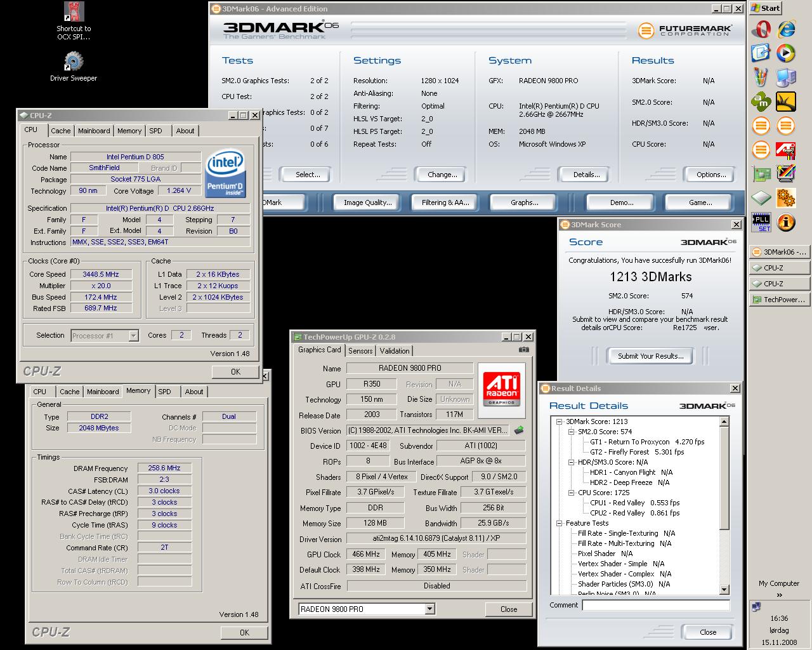Open the rainbow monitor quick launch icon
812x650 pixels.
[x=786, y=174]
